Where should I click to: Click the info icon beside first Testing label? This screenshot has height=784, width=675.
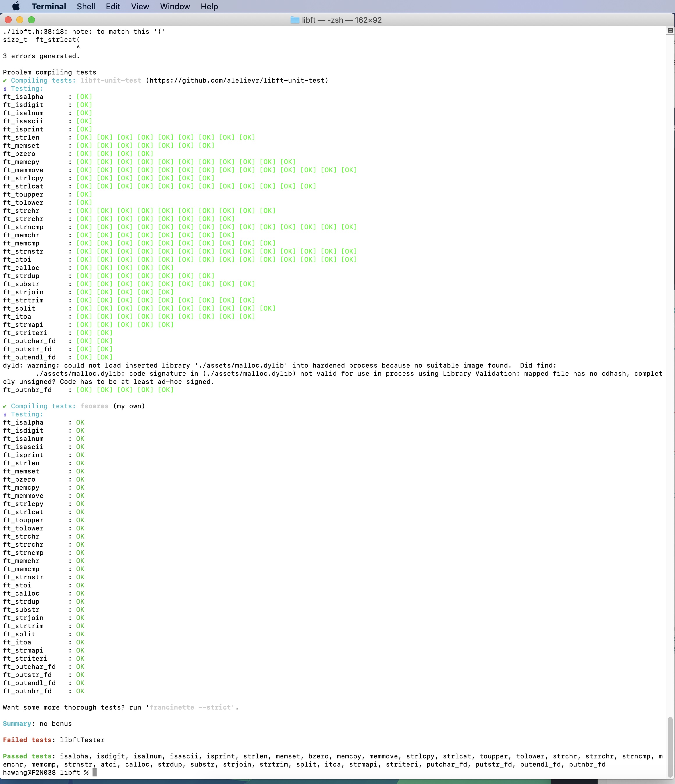[x=5, y=88]
